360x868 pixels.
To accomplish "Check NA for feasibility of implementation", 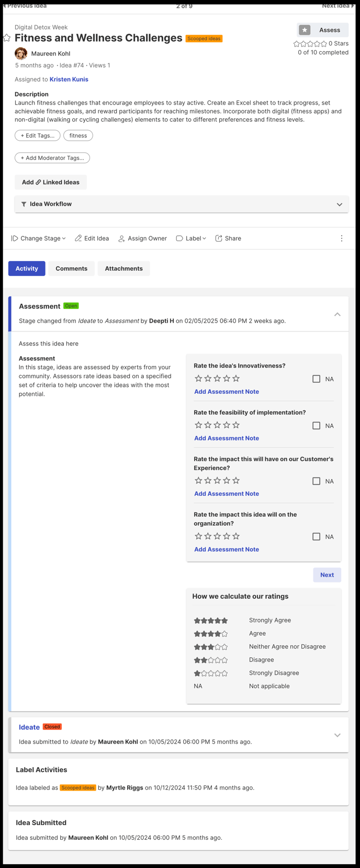I will click(x=316, y=426).
